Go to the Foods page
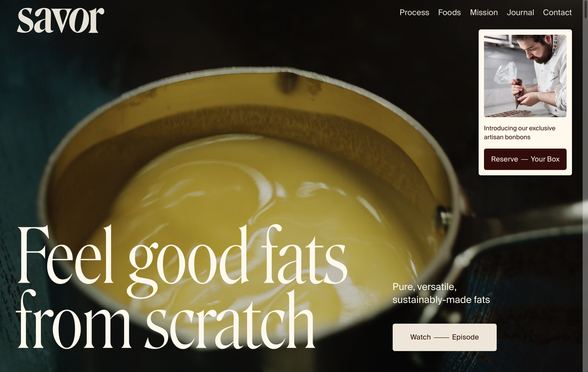Viewport: 588px width, 372px height. click(449, 12)
